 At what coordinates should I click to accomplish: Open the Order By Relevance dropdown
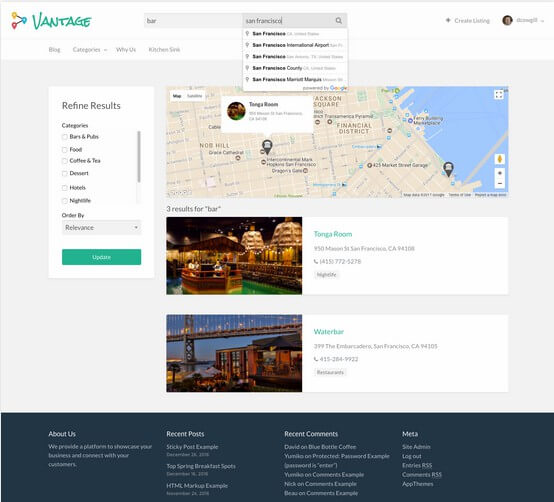tap(101, 228)
